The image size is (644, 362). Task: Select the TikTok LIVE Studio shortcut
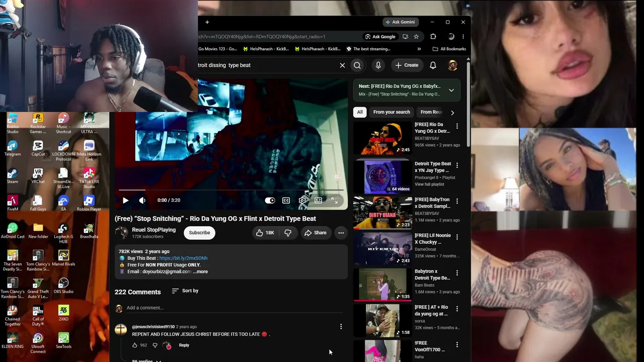pyautogui.click(x=89, y=178)
